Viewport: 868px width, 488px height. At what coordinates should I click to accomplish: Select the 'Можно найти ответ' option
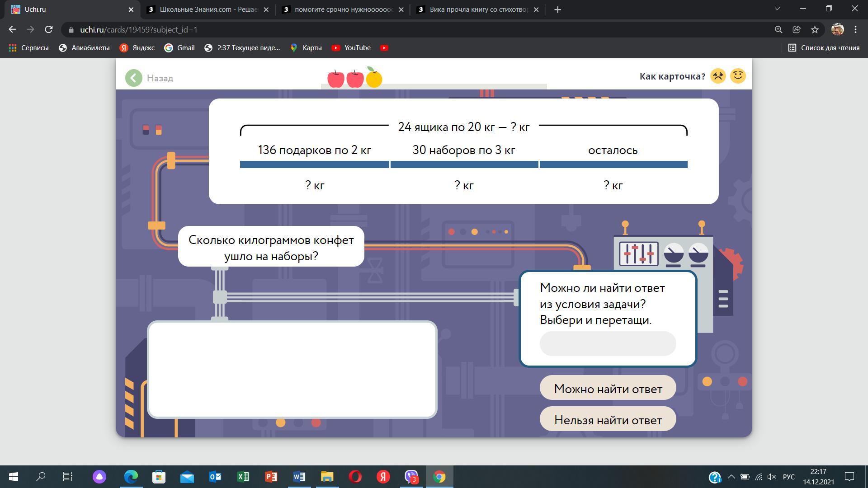[x=608, y=389]
